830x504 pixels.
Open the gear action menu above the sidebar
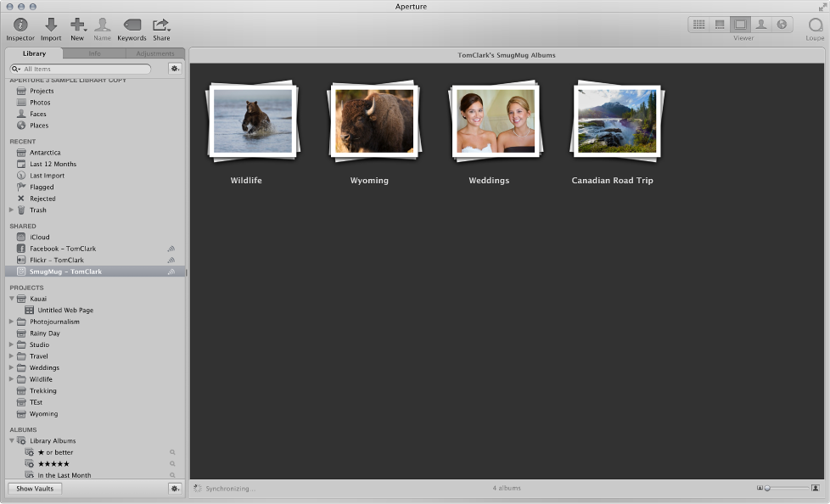(175, 69)
